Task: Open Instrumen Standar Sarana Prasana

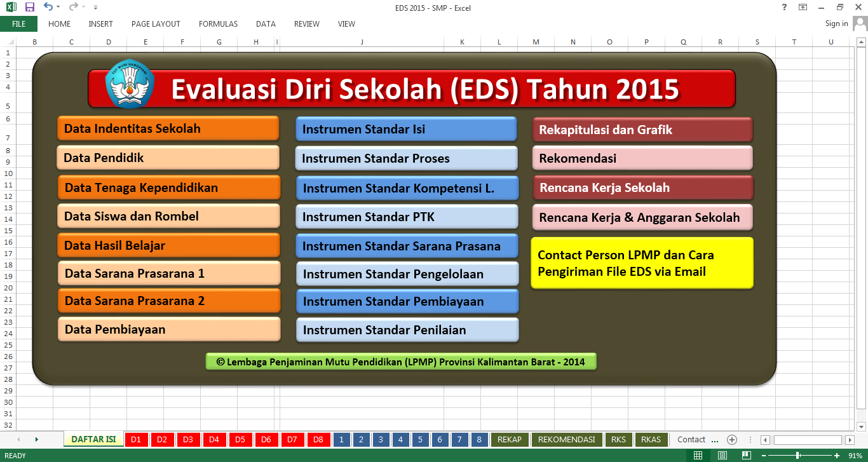Action: (407, 246)
